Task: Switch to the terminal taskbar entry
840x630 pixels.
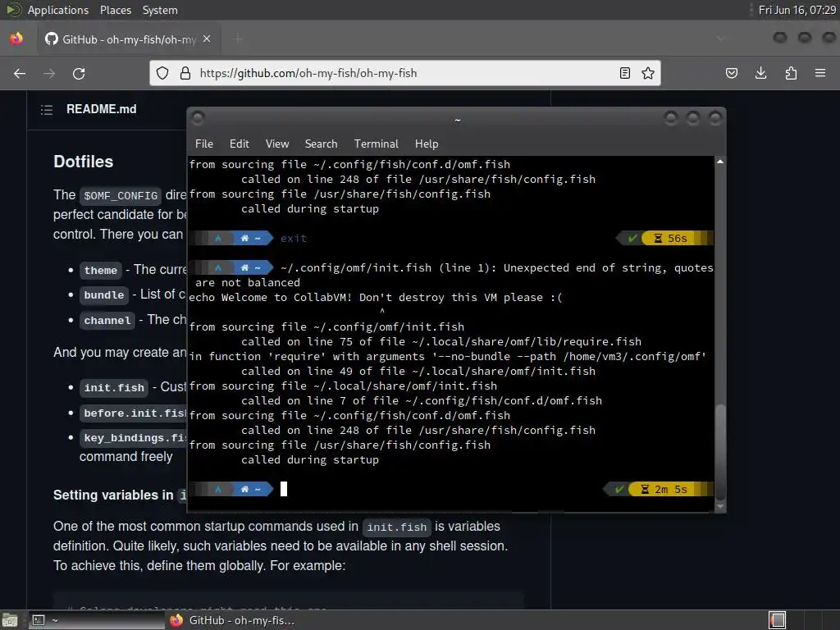Action: 97,620
